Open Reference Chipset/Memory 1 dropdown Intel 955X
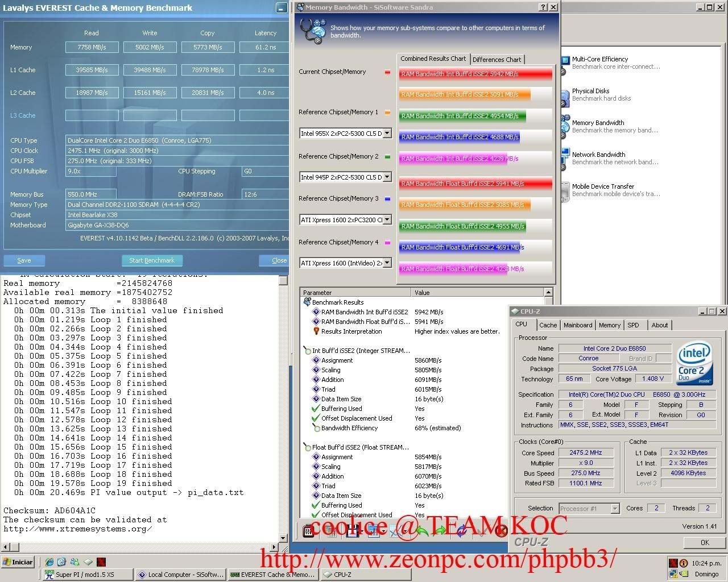 tap(387, 134)
